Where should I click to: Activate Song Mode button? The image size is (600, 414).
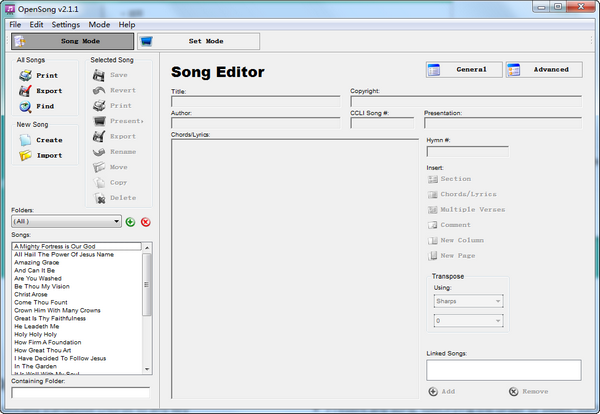71,42
